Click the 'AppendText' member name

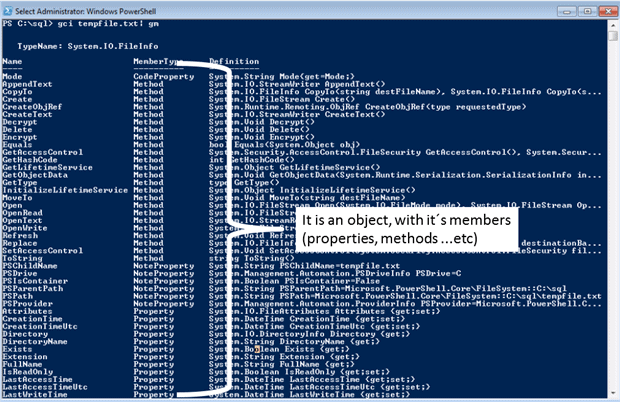pyautogui.click(x=27, y=84)
